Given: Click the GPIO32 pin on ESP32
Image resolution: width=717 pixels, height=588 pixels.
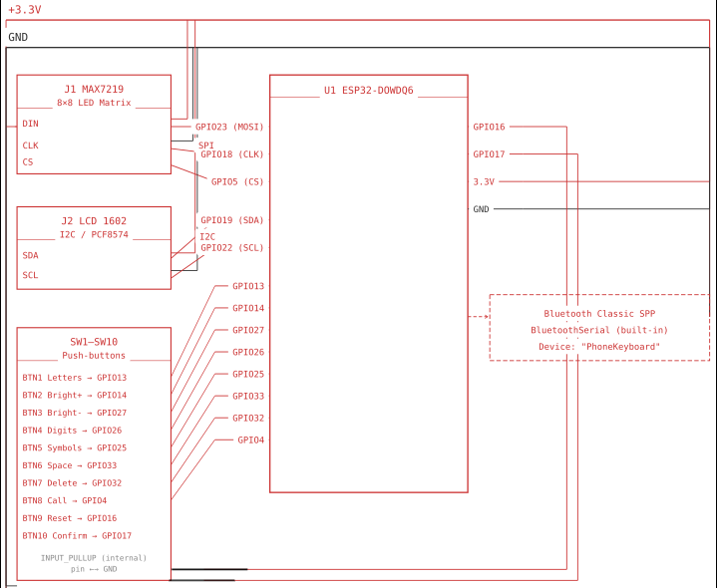Looking at the screenshot, I should coord(248,418).
